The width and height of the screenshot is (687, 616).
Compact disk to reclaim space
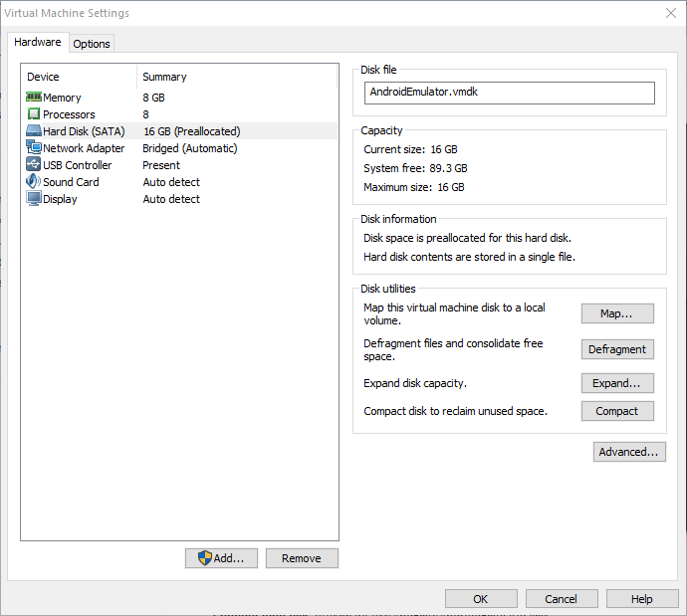[617, 411]
